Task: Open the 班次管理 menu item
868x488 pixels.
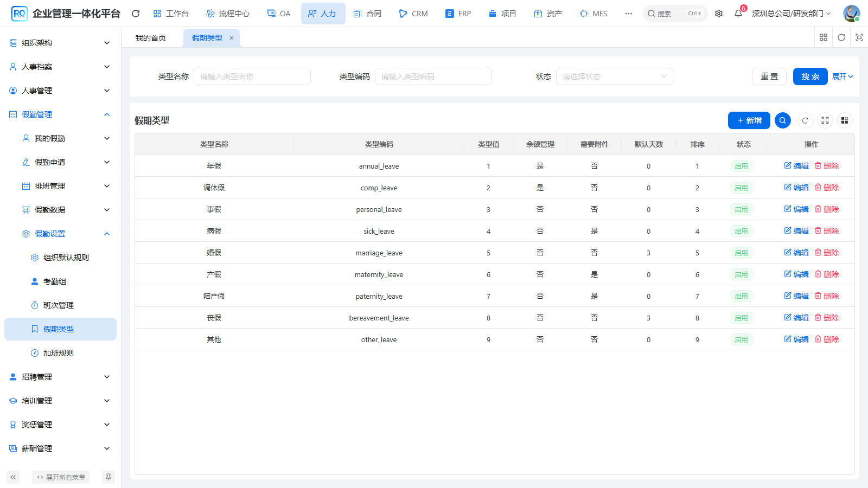Action: coord(60,305)
